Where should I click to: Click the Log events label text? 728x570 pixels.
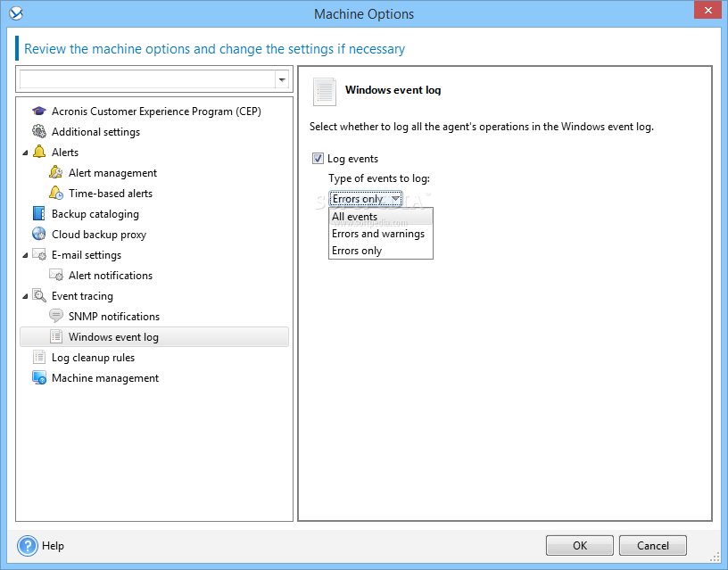(353, 159)
